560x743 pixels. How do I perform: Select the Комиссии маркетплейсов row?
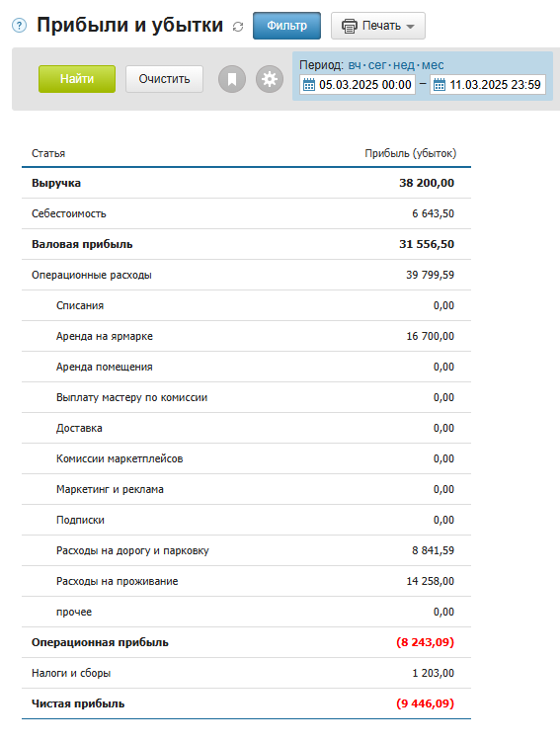(246, 458)
